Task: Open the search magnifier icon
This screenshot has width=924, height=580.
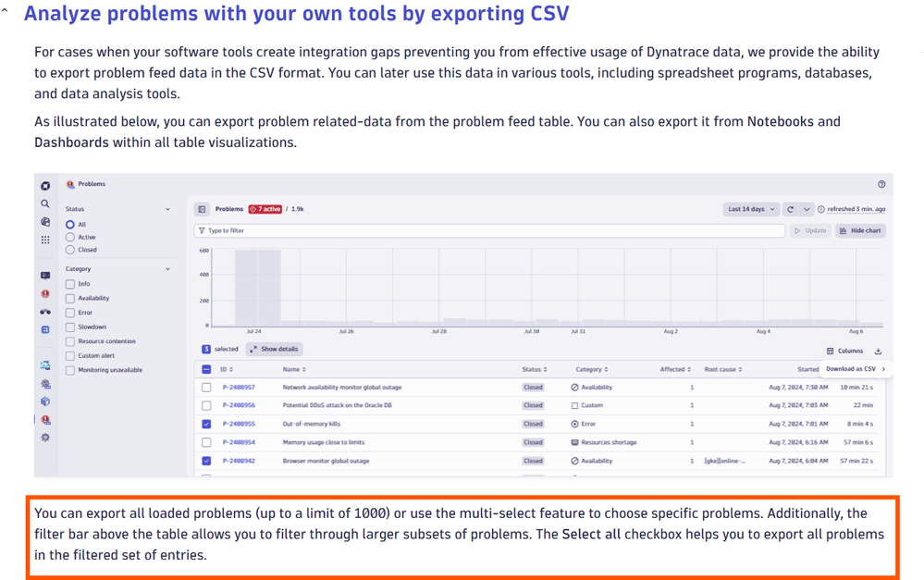Action: pyautogui.click(x=45, y=204)
